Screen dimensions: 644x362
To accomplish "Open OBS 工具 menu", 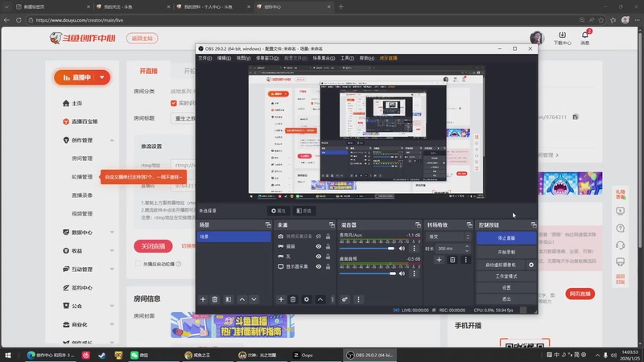I will coord(347,58).
